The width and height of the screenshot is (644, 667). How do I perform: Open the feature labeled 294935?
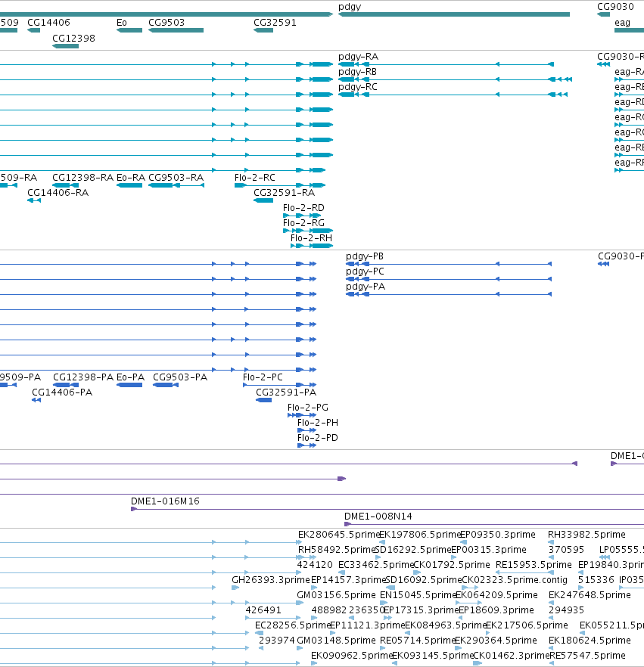566,610
